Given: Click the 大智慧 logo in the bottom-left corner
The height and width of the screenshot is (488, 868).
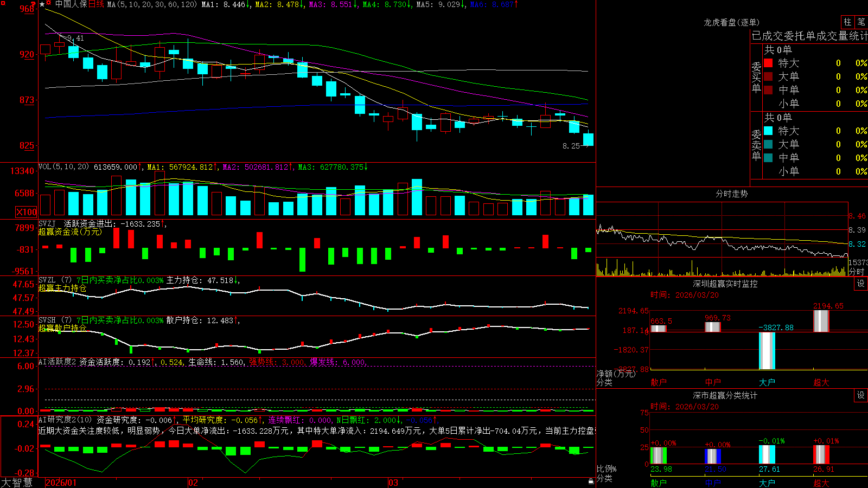Looking at the screenshot, I should point(17,483).
